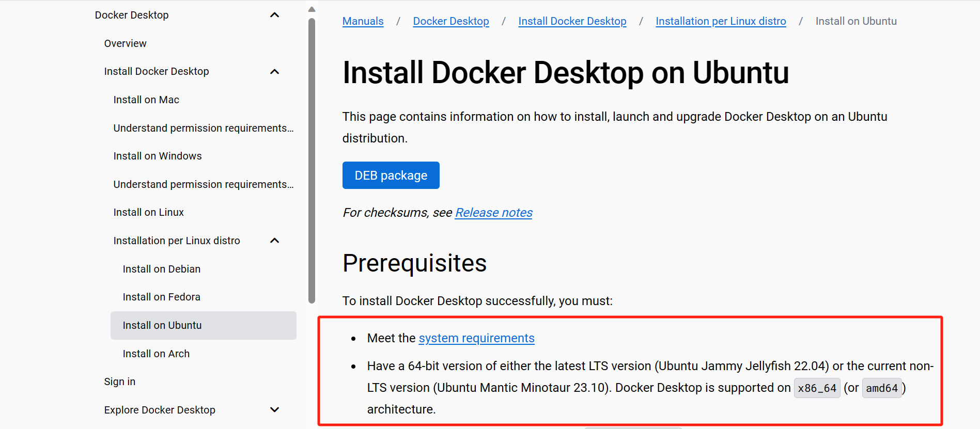980x429 pixels.
Task: Open Install on Windows page
Action: click(158, 156)
